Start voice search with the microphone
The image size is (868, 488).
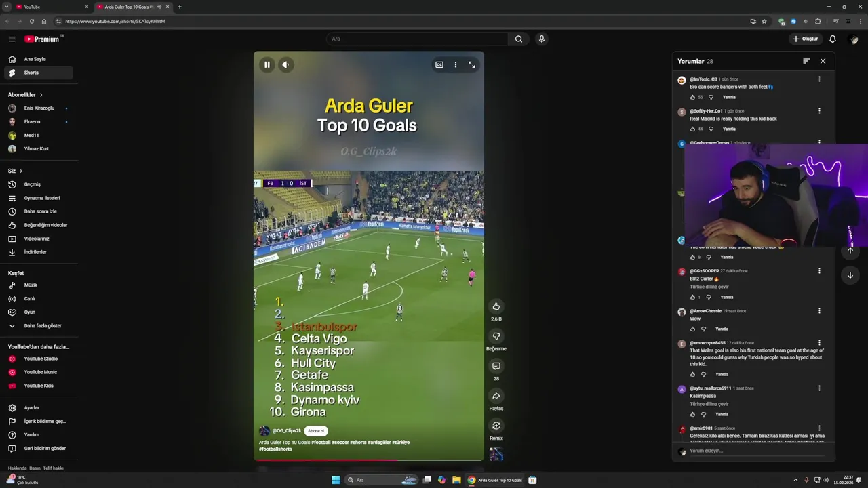541,39
